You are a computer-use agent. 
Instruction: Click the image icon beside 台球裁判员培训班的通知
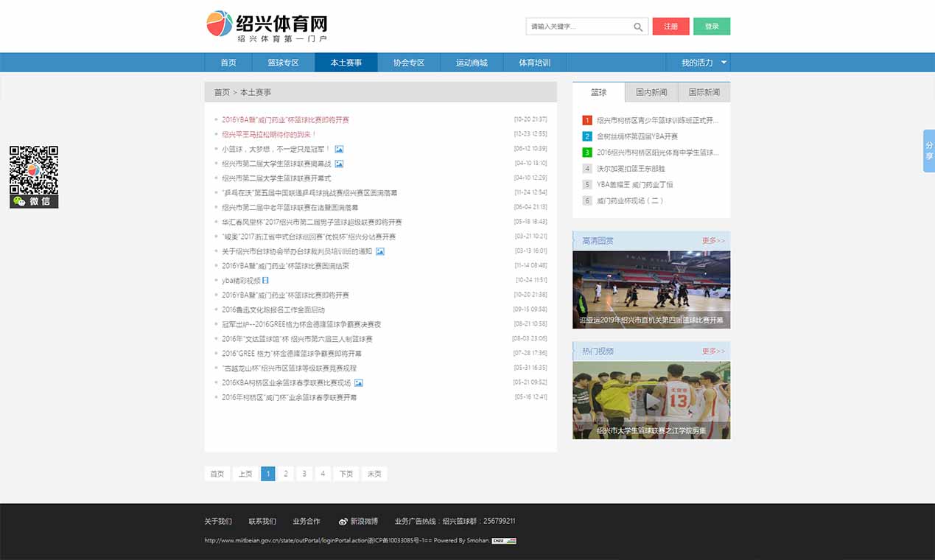380,251
